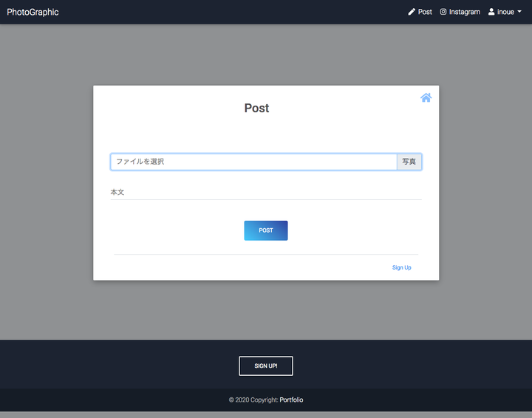Focus the 本文 text field
The width and height of the screenshot is (532, 418).
[x=266, y=192]
